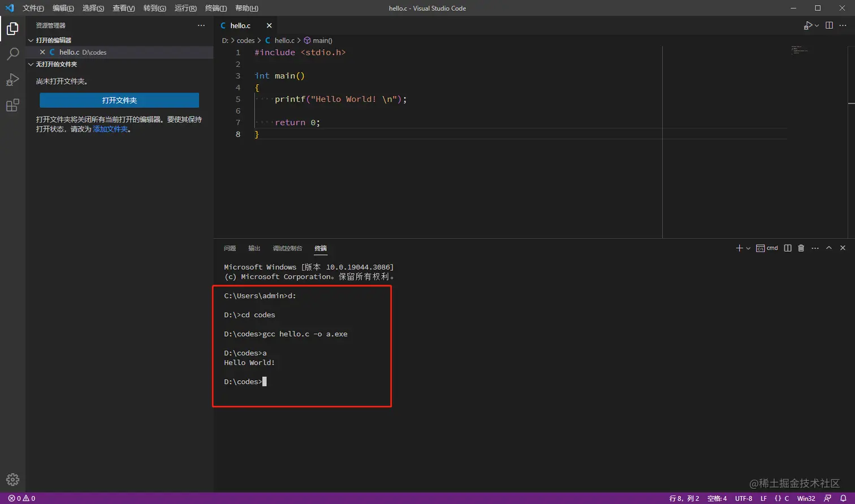
Task: Open the File (文件) menu
Action: click(33, 8)
